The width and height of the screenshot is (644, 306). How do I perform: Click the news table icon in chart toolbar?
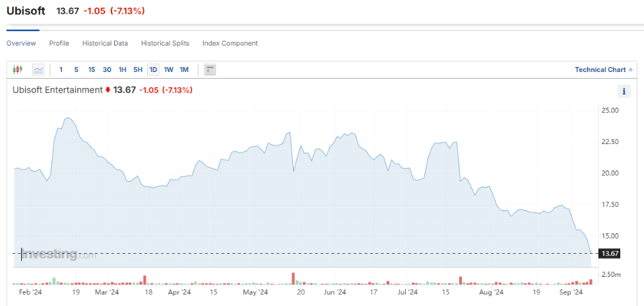210,69
